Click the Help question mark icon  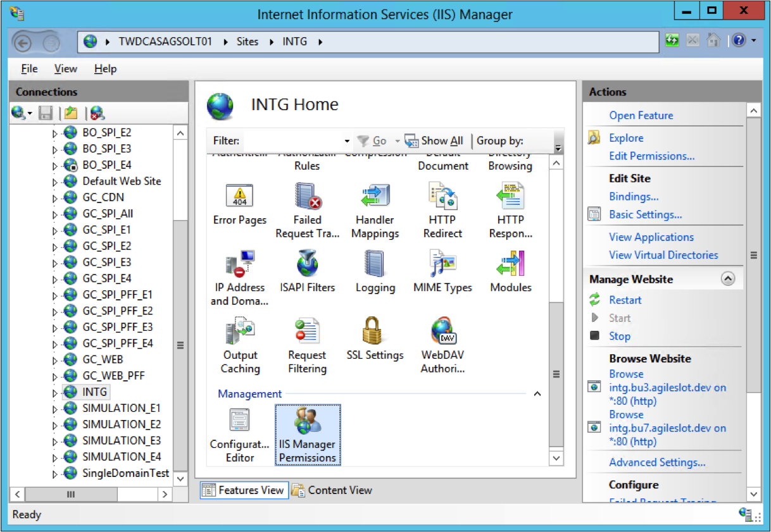coord(739,41)
